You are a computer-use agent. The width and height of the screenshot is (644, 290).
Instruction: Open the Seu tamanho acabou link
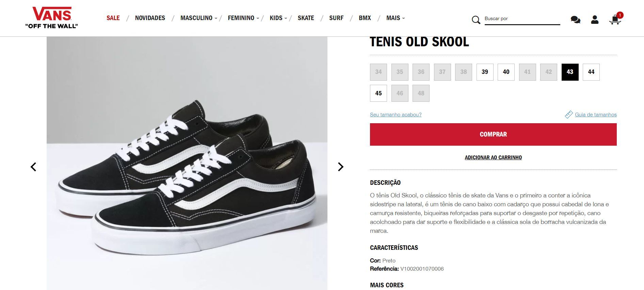(x=396, y=115)
